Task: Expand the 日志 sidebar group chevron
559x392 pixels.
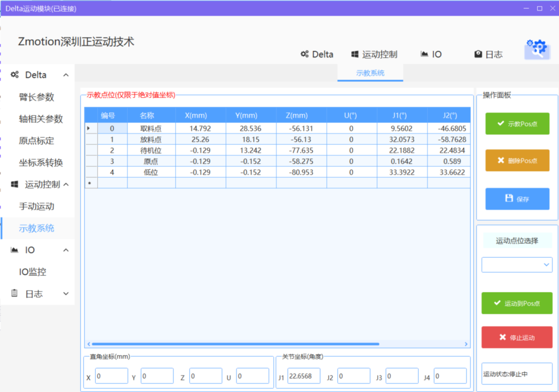Action: (x=66, y=294)
